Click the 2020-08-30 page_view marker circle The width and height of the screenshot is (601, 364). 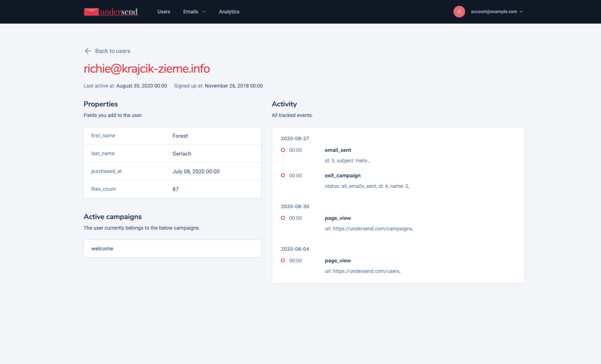click(283, 218)
